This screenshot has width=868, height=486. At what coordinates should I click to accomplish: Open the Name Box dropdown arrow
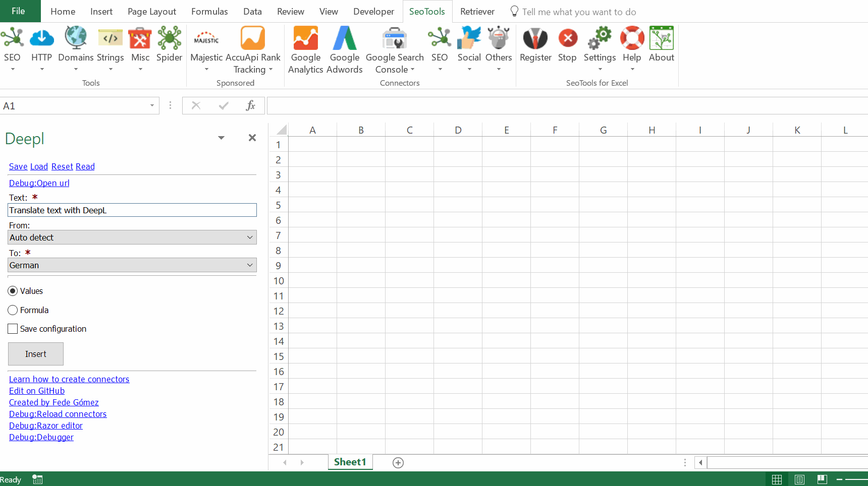click(152, 105)
